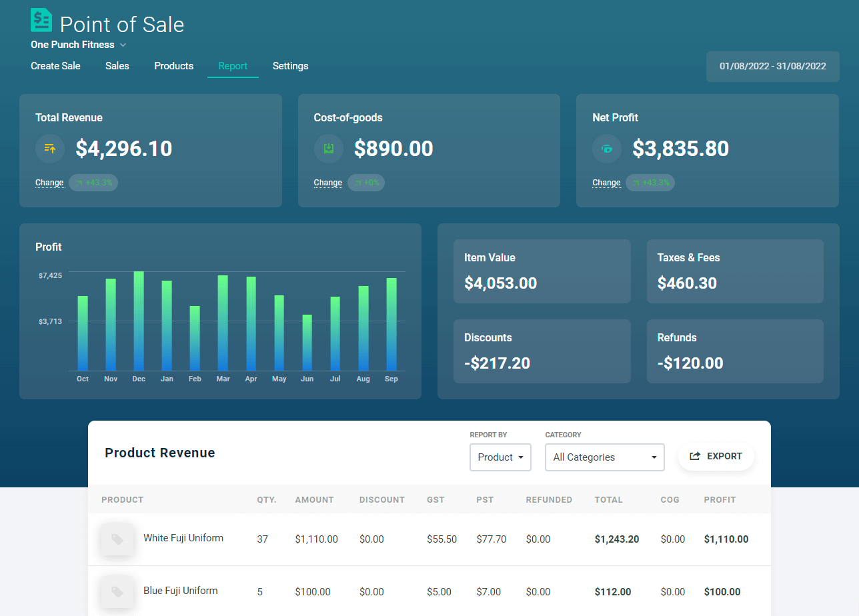Click the tag icon beside Blue Fuji Uniform

117,591
